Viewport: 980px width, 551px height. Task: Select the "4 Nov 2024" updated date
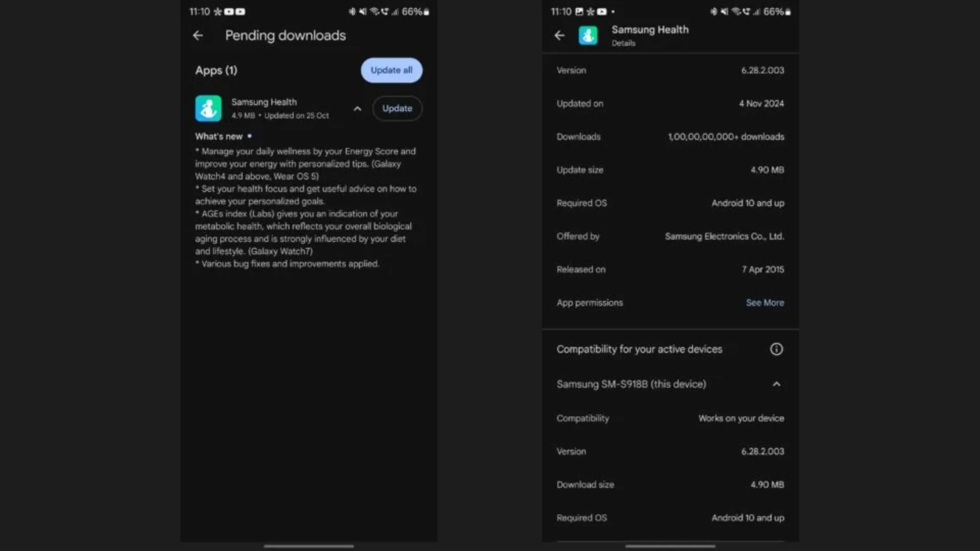pos(761,104)
